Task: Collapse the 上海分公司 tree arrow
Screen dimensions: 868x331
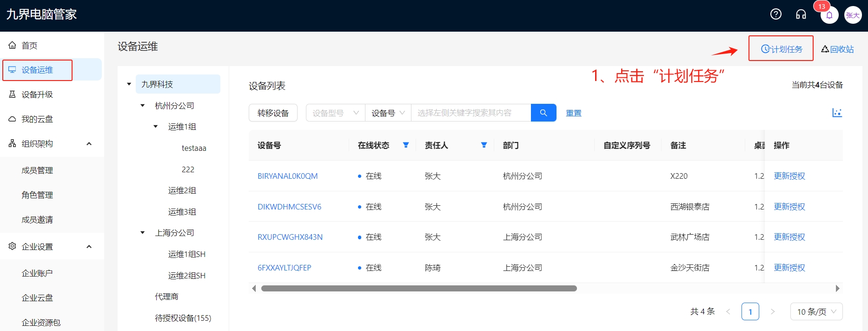Action: click(x=143, y=233)
